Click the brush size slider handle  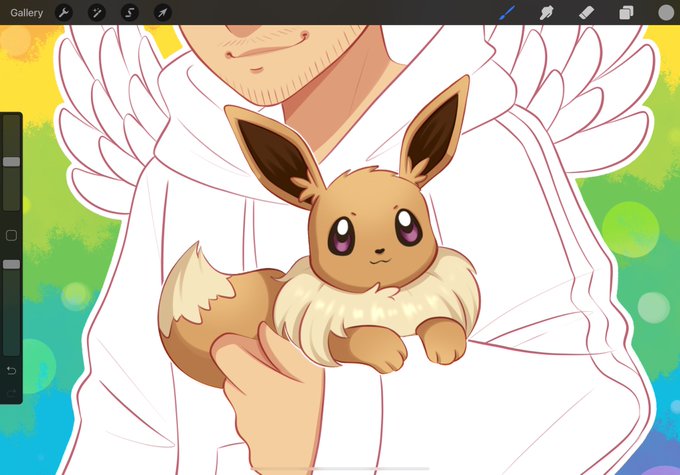[x=11, y=162]
